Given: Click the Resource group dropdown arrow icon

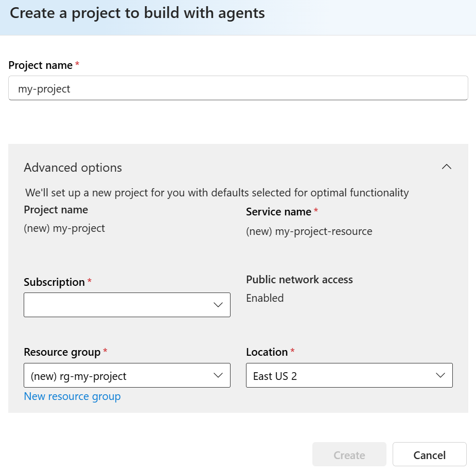Looking at the screenshot, I should click(218, 376).
